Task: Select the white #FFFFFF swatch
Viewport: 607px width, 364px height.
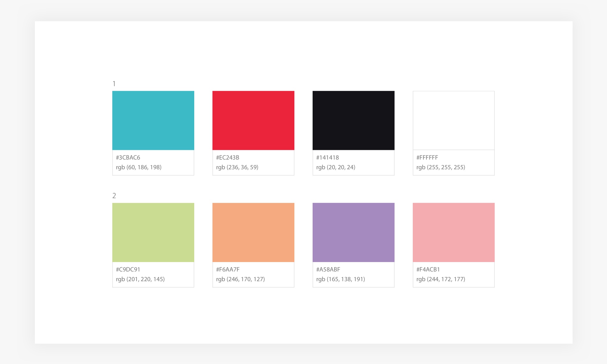Action: coord(454,120)
